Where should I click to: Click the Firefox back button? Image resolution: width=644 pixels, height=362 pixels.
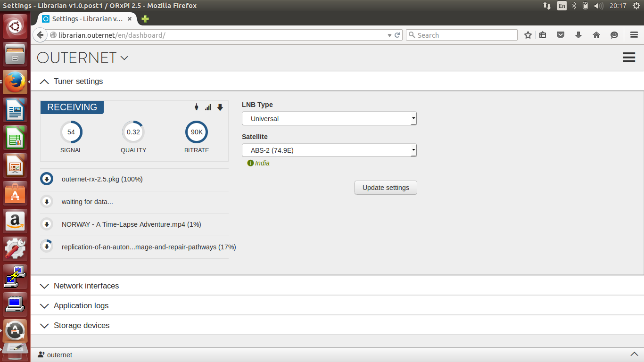tap(40, 35)
